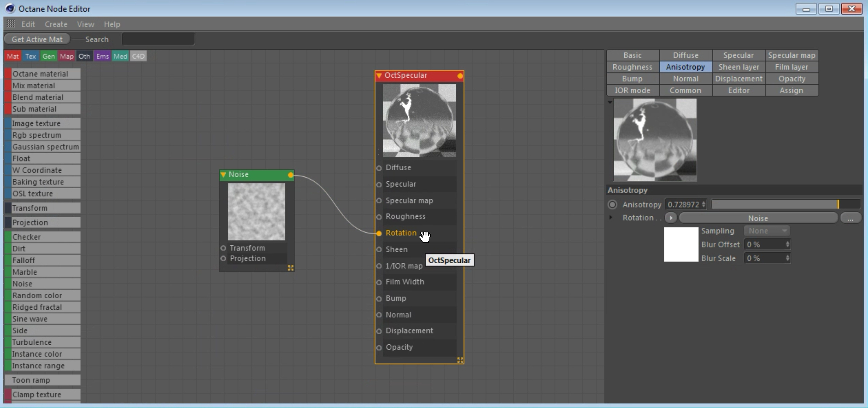Click the Blur Offset value field

coord(767,245)
